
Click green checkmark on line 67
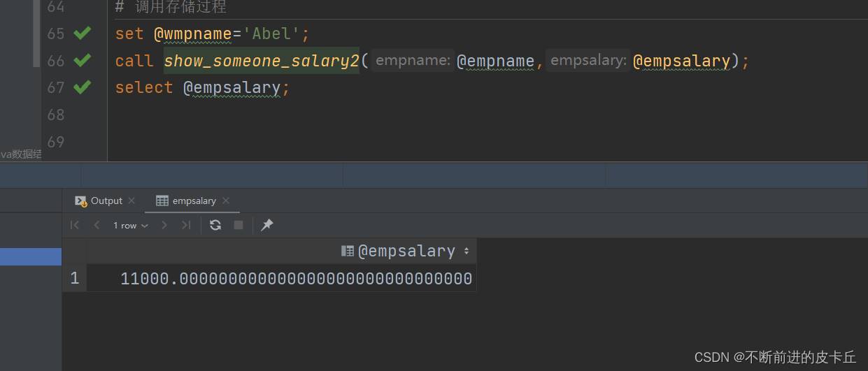click(x=83, y=87)
